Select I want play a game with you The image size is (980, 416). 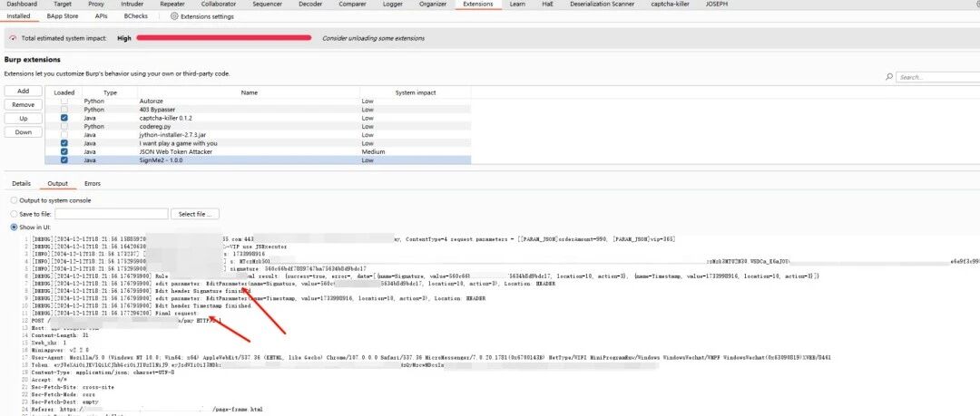coord(178,143)
